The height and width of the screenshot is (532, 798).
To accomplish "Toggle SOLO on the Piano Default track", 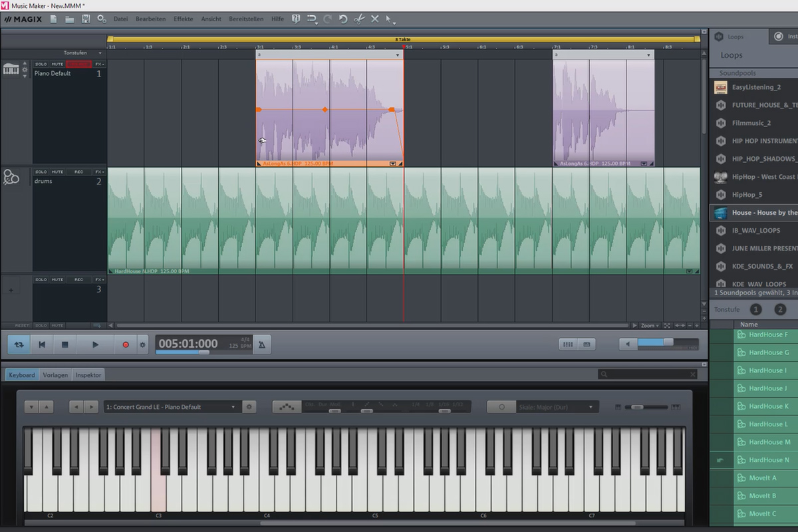I will point(41,64).
